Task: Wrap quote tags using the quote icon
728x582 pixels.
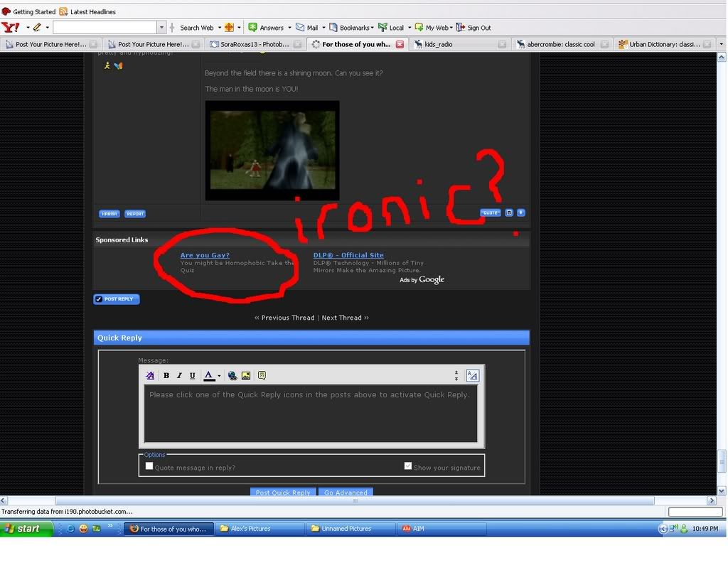Action: pos(262,375)
